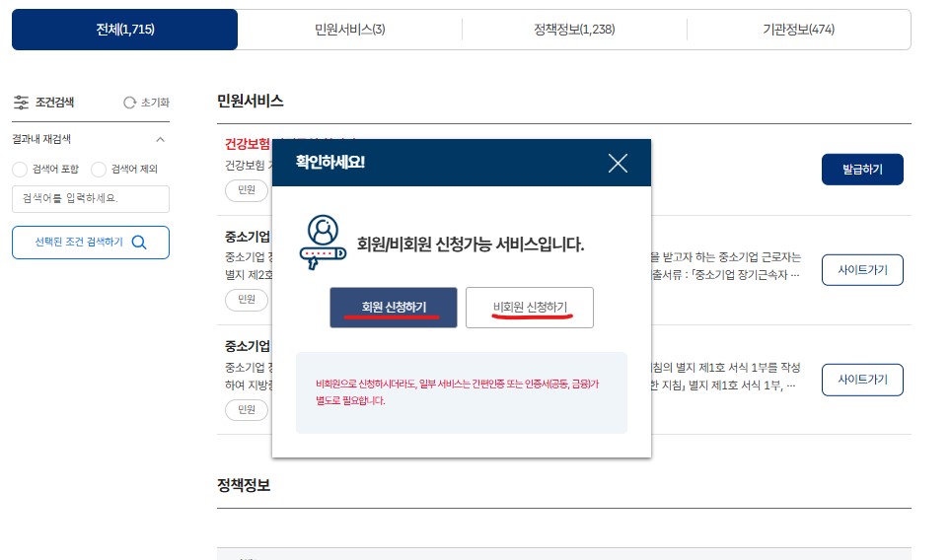Click the 확인하세요! dialog title

point(330,163)
